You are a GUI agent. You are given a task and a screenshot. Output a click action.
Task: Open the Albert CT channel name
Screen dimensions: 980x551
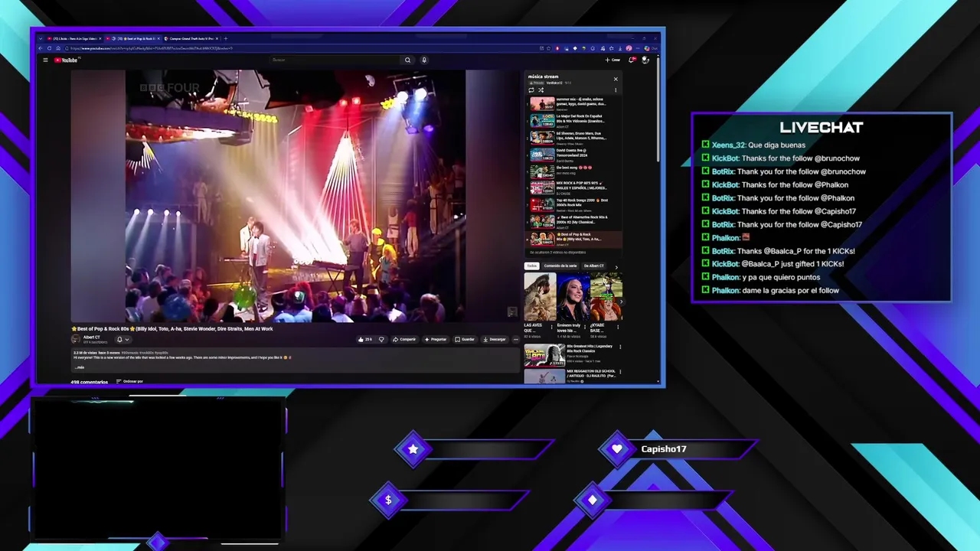click(x=92, y=337)
